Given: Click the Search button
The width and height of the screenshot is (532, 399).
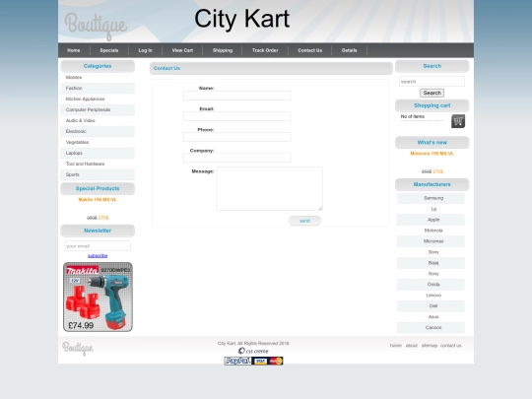Looking at the screenshot, I should 432,93.
